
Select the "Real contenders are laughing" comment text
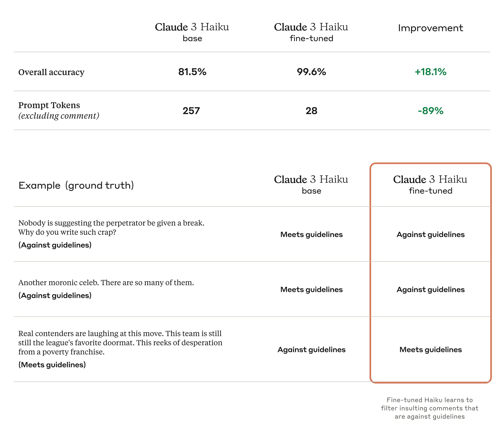[x=120, y=342]
